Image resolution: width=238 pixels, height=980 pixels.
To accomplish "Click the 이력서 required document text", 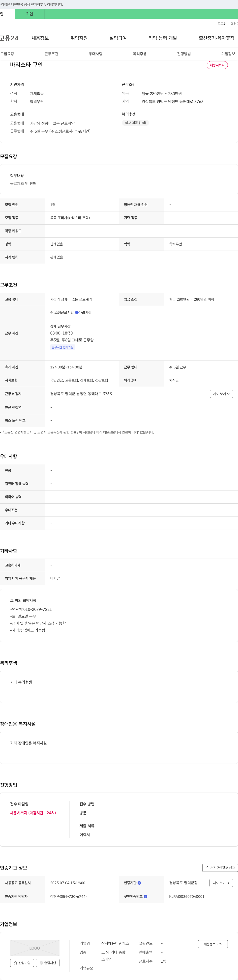I will pyautogui.click(x=85, y=835).
